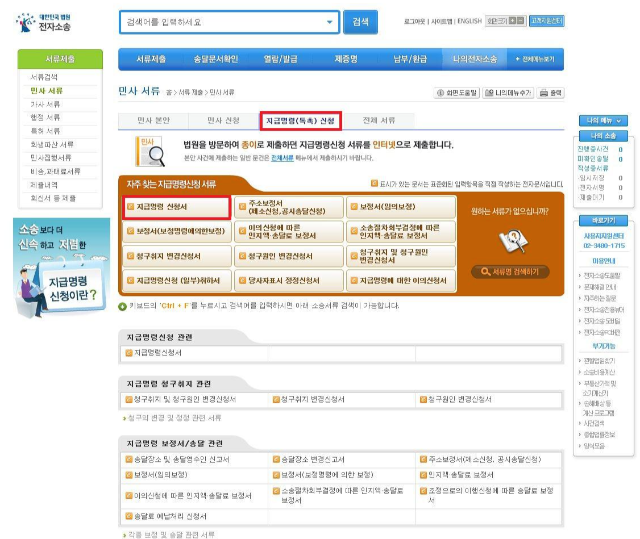Click 송달장소 변경신고서 link
Screen dimensions: 640x539
point(313,460)
